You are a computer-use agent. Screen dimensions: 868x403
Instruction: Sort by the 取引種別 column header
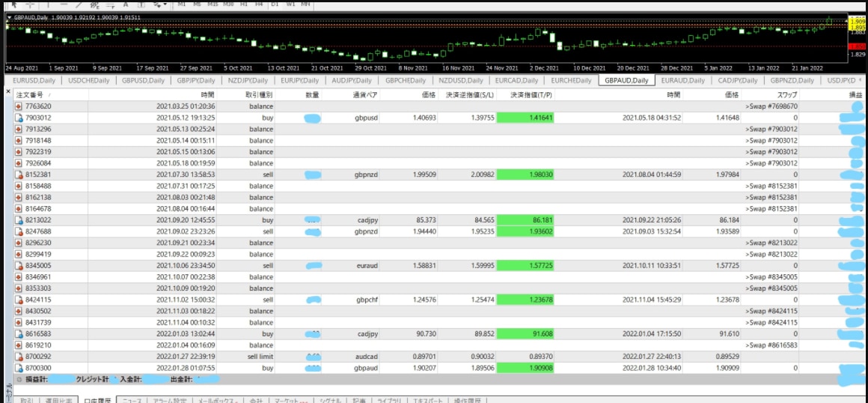(258, 95)
